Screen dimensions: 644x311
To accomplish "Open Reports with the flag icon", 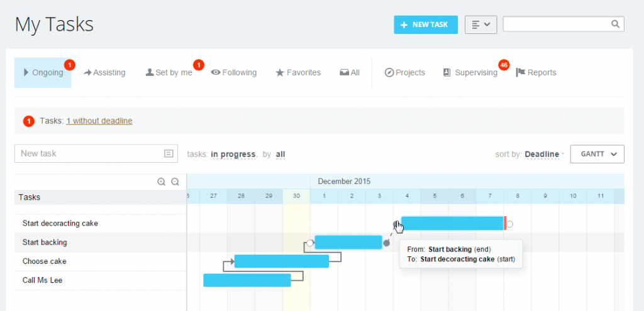I will coord(536,73).
